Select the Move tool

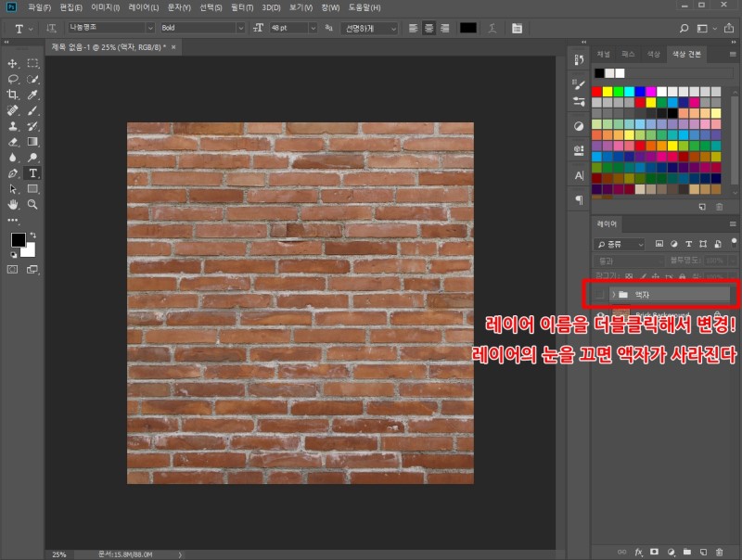13,63
